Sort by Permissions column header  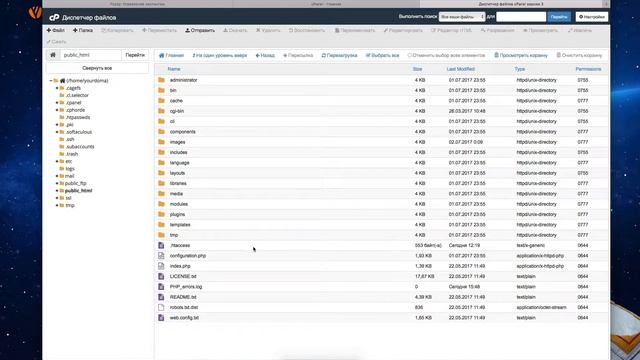click(588, 69)
